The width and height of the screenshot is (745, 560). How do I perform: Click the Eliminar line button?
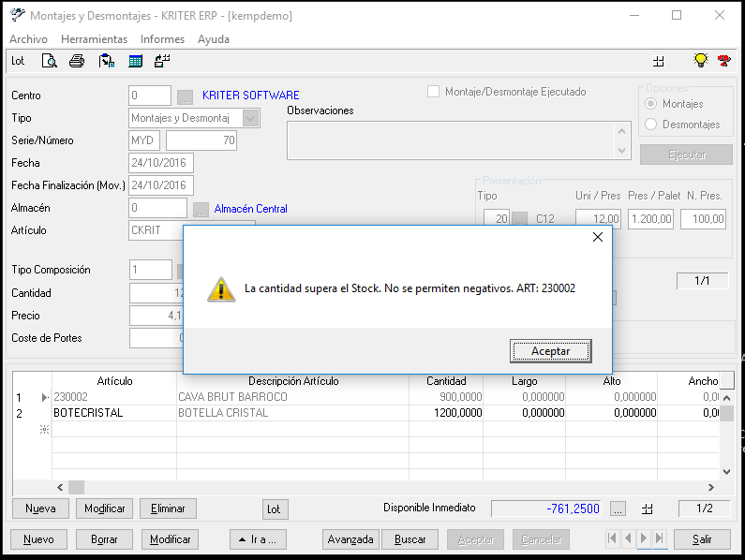(168, 508)
